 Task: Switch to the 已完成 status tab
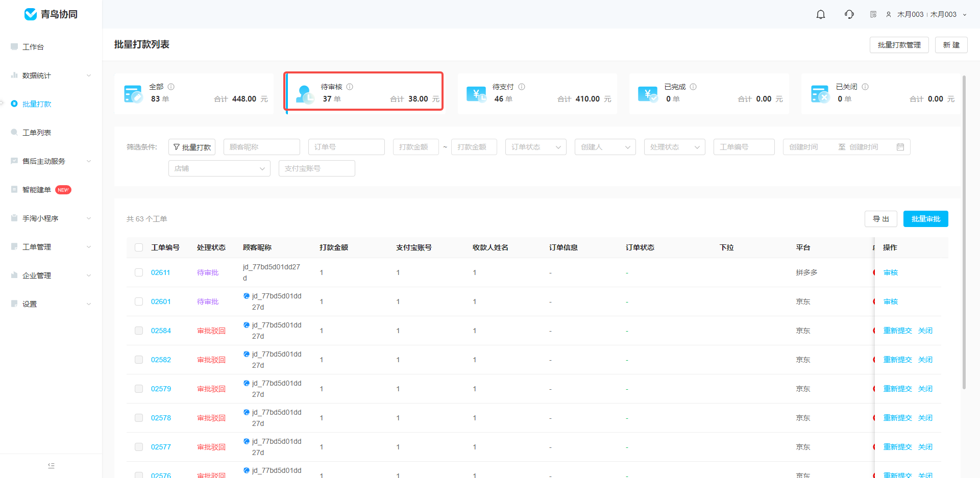click(x=709, y=94)
